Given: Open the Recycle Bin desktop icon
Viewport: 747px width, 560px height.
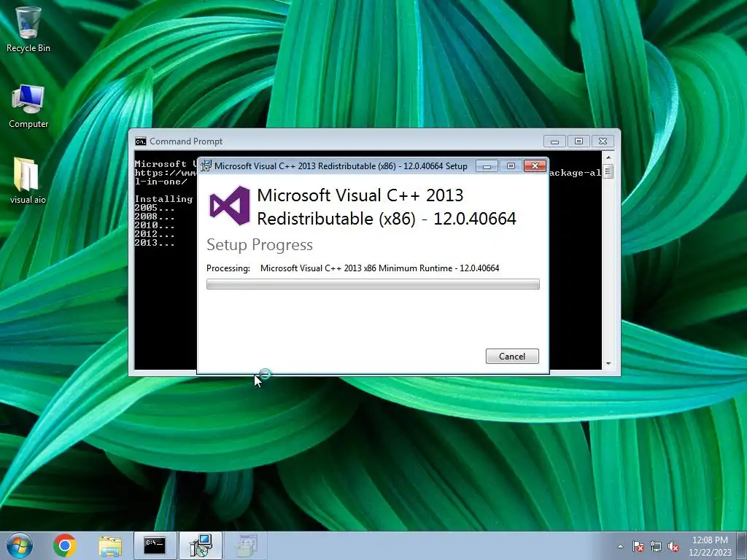Looking at the screenshot, I should pos(28,29).
